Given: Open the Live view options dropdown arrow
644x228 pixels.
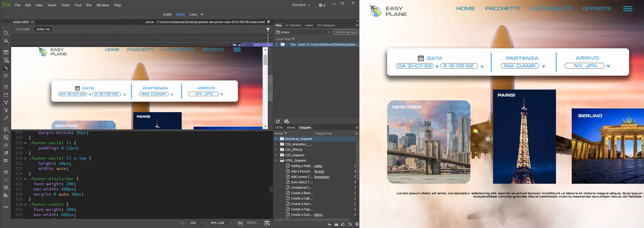Looking at the screenshot, I should click(202, 15).
